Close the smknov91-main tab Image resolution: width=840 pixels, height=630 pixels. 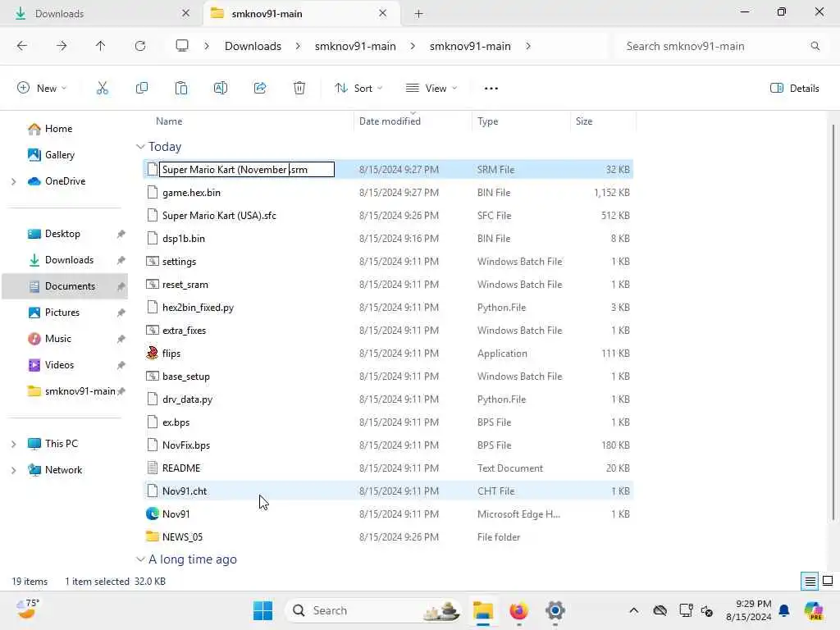coord(382,13)
